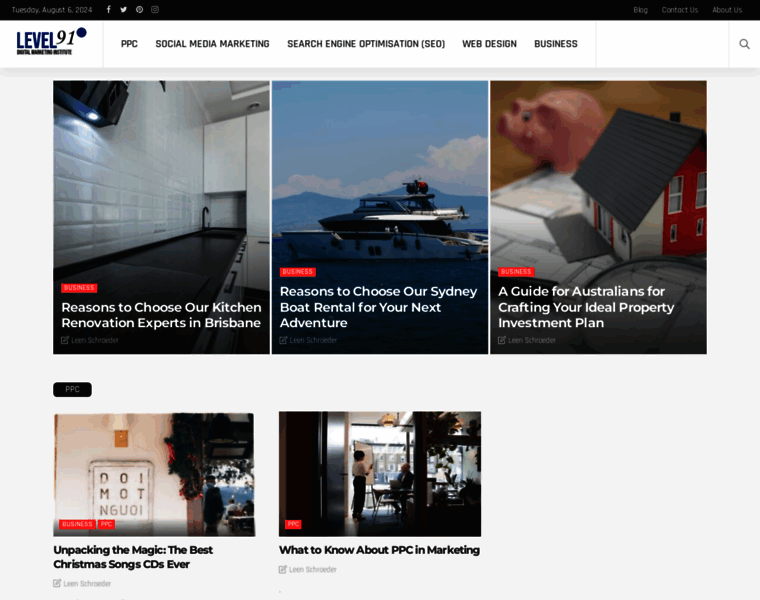
Task: Click the black PPC section label
Action: coord(72,389)
